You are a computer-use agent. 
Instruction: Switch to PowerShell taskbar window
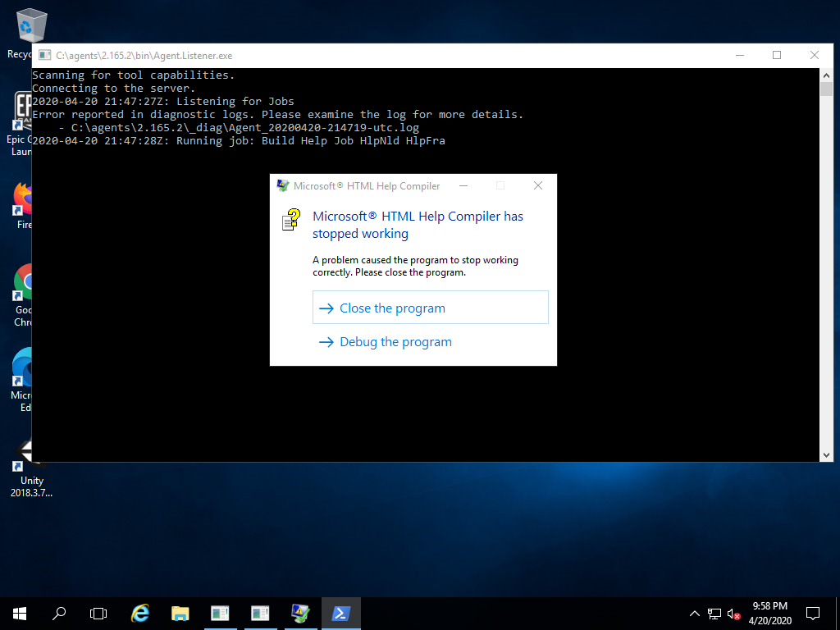point(340,613)
